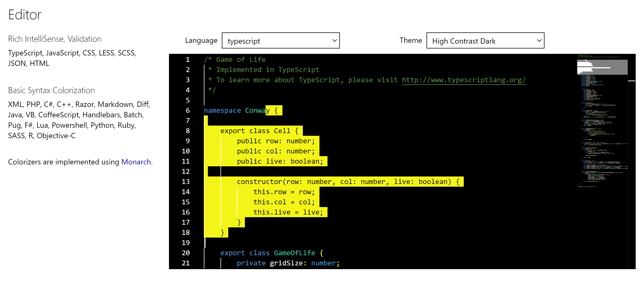Click the vertical scrollbar overview ruler

coord(632,161)
